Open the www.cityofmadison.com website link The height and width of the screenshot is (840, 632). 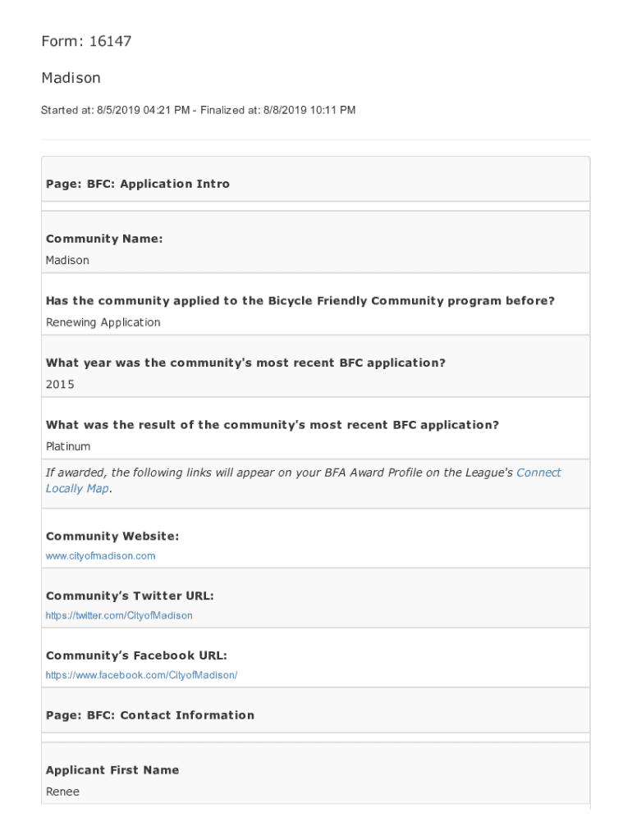tap(100, 556)
